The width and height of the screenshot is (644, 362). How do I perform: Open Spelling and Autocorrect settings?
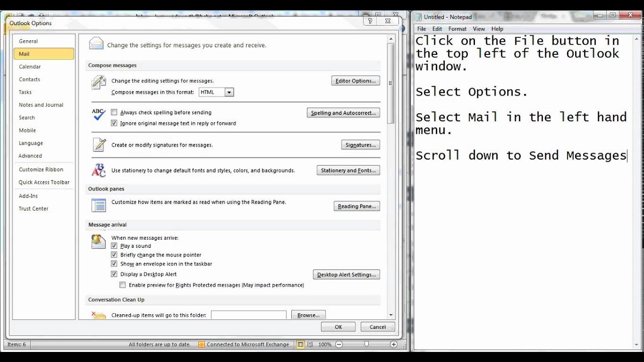[x=343, y=113]
